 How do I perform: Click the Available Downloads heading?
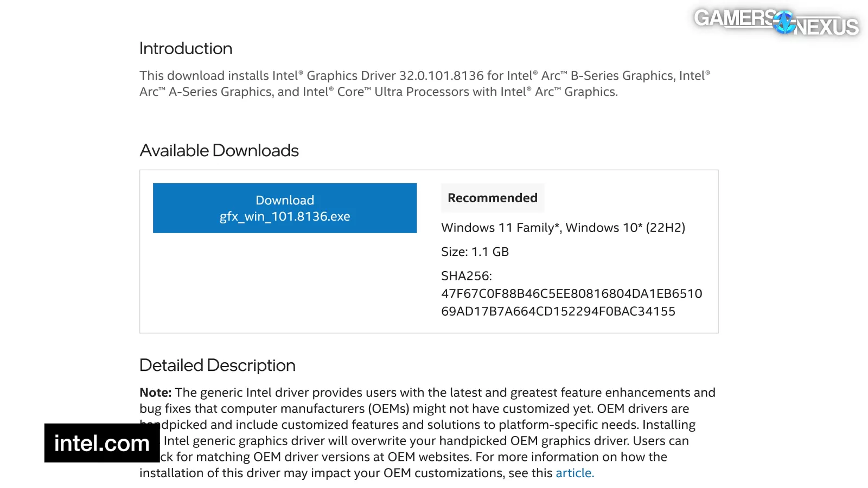tap(219, 150)
